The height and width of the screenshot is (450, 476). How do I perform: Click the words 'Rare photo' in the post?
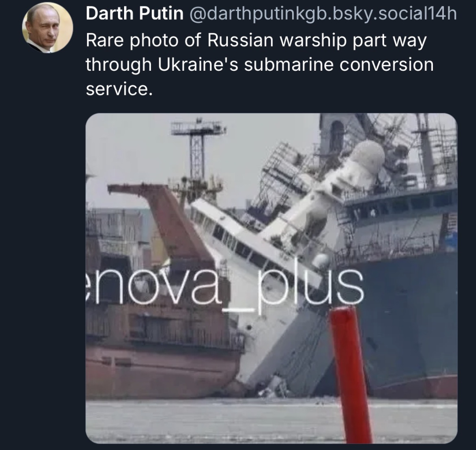(132, 40)
